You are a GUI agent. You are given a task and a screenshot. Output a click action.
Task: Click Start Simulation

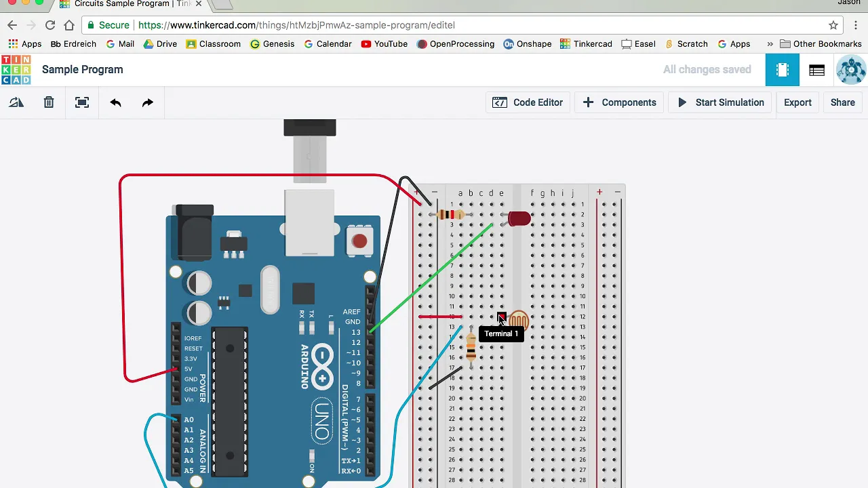click(720, 102)
